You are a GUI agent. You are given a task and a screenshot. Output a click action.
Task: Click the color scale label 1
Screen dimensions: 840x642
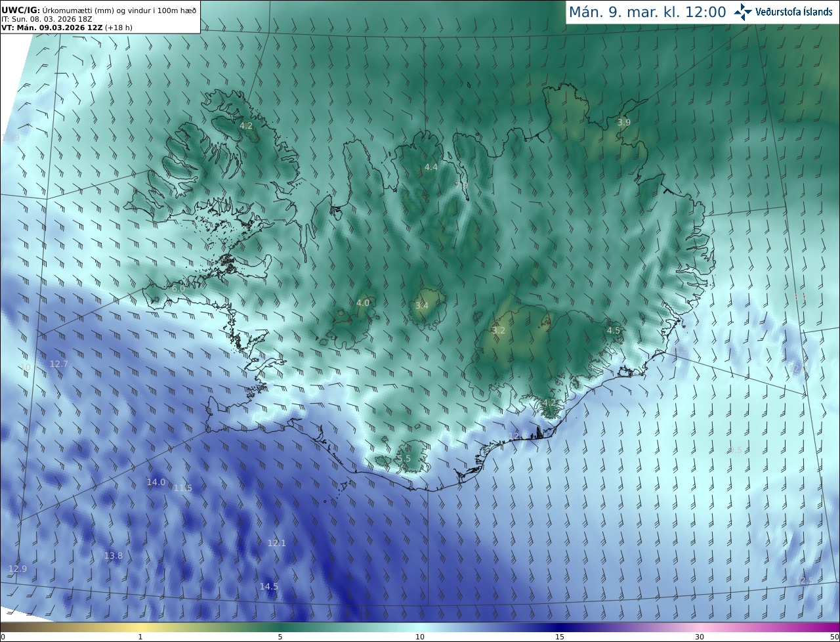[x=140, y=637]
